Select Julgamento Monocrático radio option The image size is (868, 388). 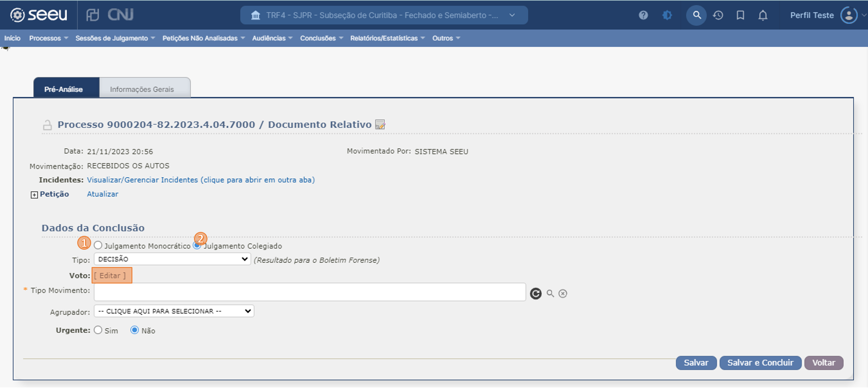98,245
